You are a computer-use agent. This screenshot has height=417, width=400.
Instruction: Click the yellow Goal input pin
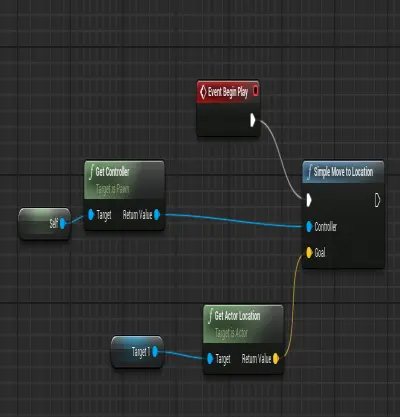pyautogui.click(x=309, y=252)
